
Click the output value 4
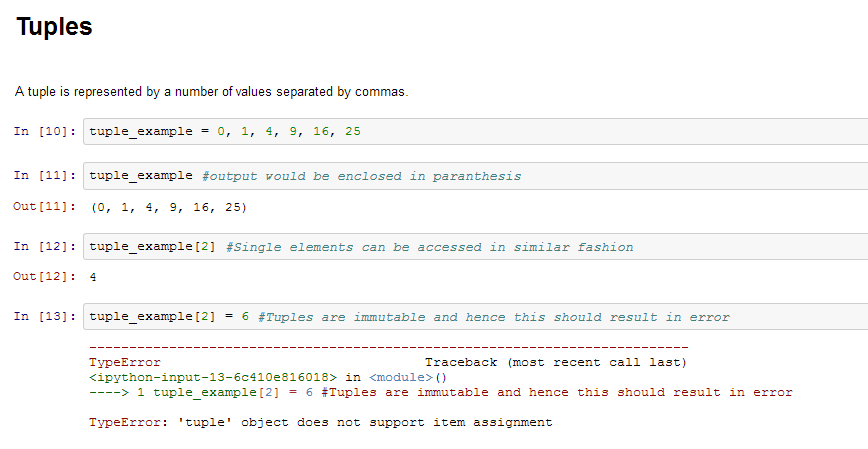pos(93,276)
